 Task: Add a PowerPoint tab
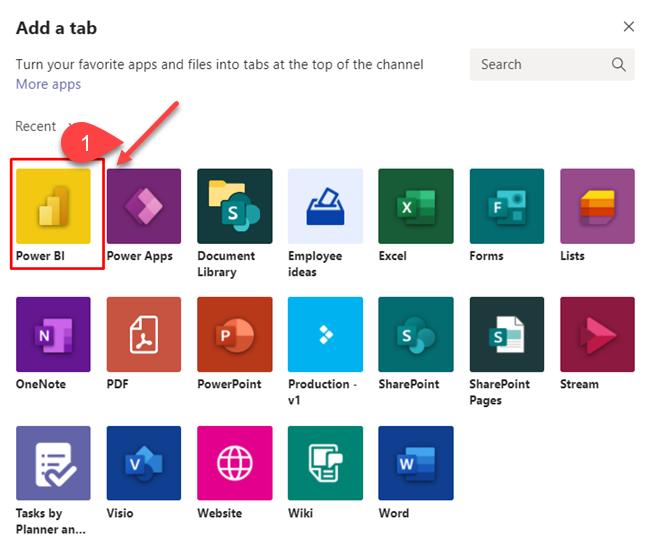pyautogui.click(x=235, y=334)
